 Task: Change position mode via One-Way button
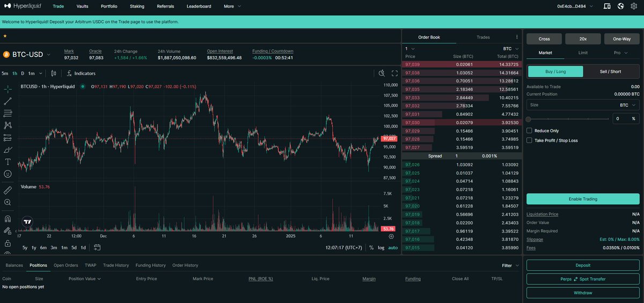click(x=622, y=39)
